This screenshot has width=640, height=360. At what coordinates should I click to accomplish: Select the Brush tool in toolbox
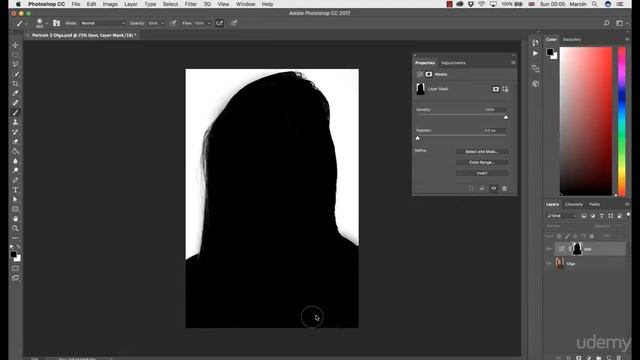[x=16, y=113]
